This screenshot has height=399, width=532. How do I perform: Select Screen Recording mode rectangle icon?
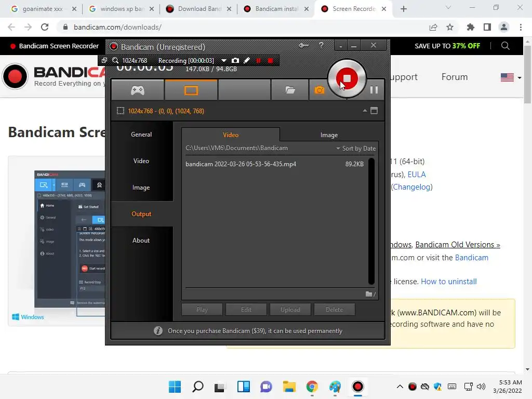pyautogui.click(x=191, y=90)
